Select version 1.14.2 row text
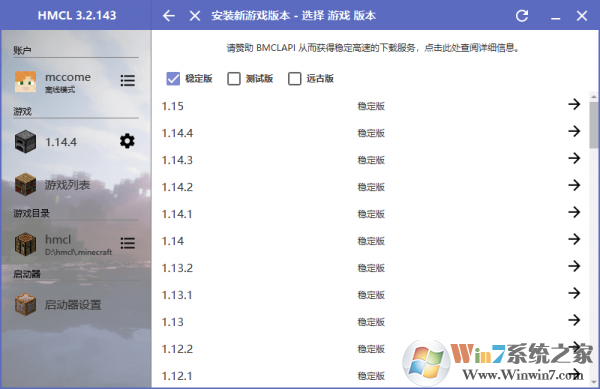The image size is (600, 389). [177, 187]
